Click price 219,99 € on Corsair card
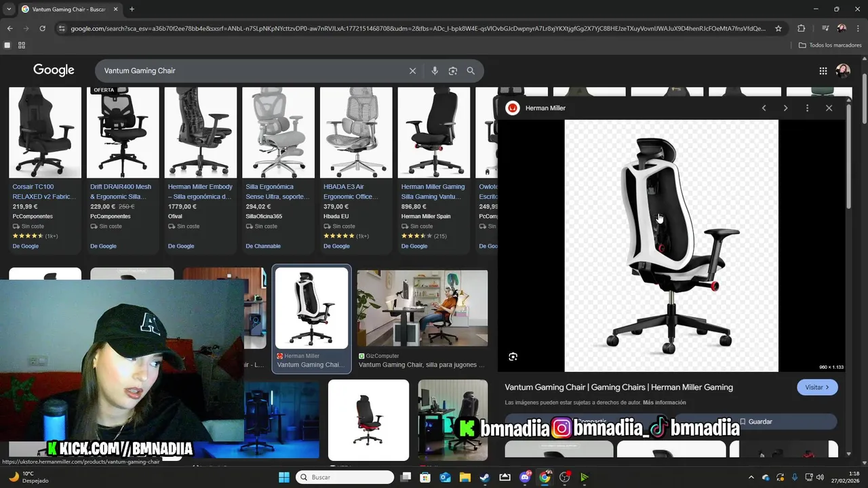 pos(26,207)
